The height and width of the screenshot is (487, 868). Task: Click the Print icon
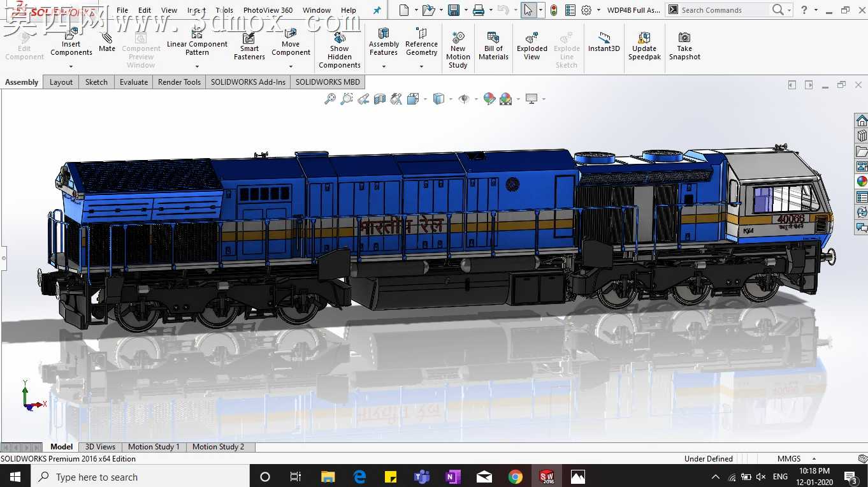coord(479,10)
